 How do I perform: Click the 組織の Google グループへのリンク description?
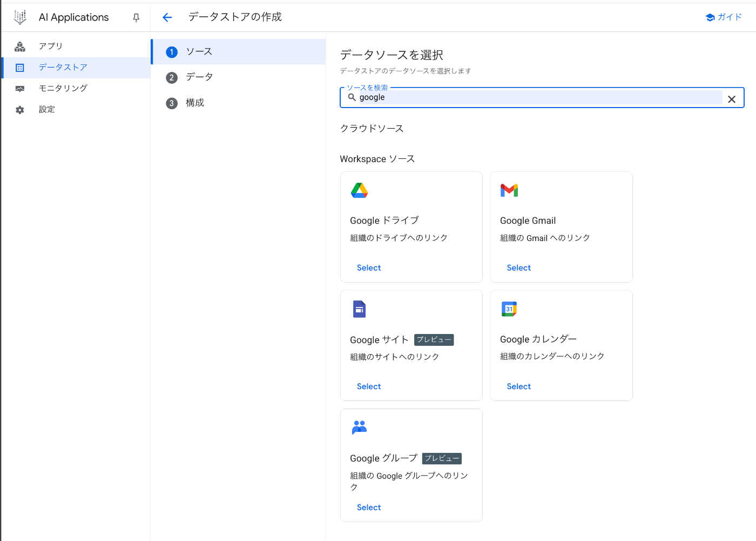pyautogui.click(x=409, y=481)
